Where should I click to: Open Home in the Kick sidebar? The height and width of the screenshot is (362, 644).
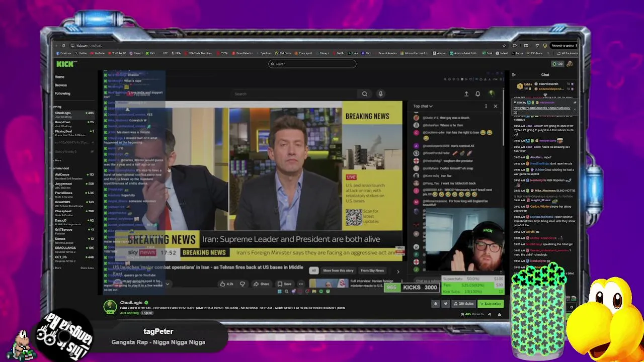coord(59,77)
